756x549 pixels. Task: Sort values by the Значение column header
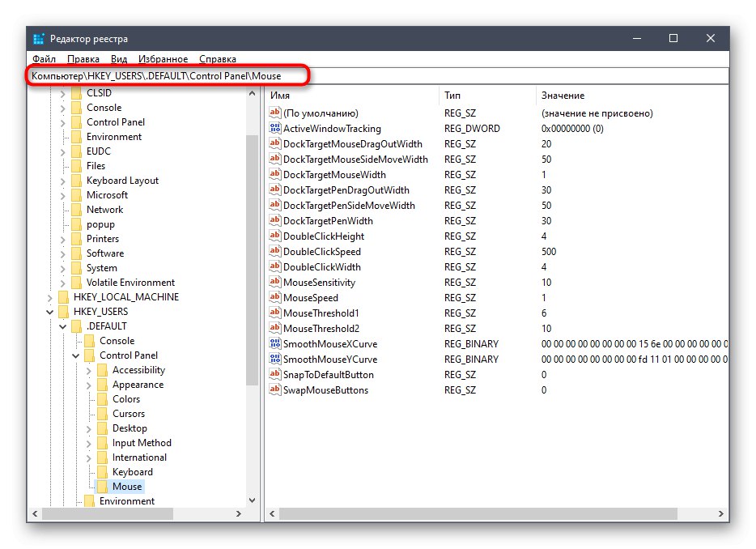tap(631, 96)
